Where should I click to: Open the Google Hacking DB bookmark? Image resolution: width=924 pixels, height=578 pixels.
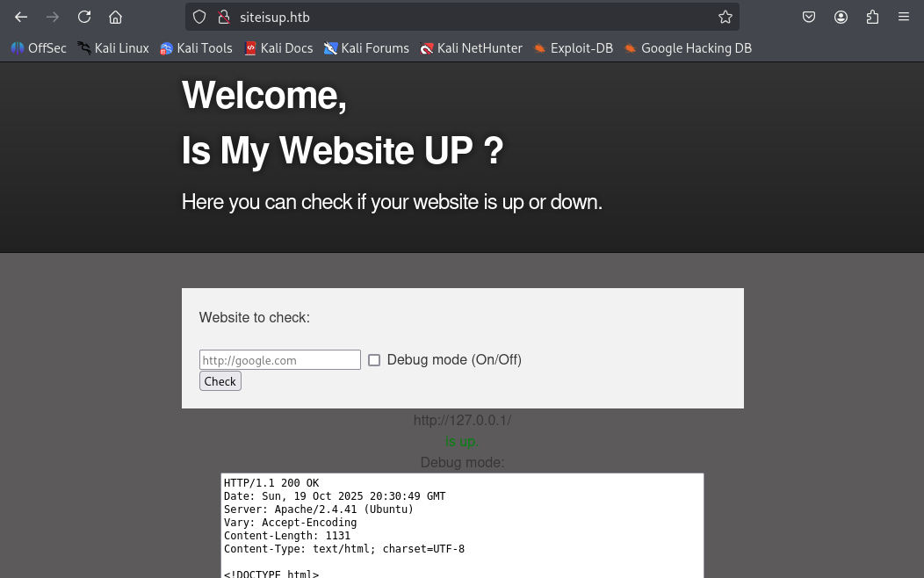pyautogui.click(x=688, y=48)
